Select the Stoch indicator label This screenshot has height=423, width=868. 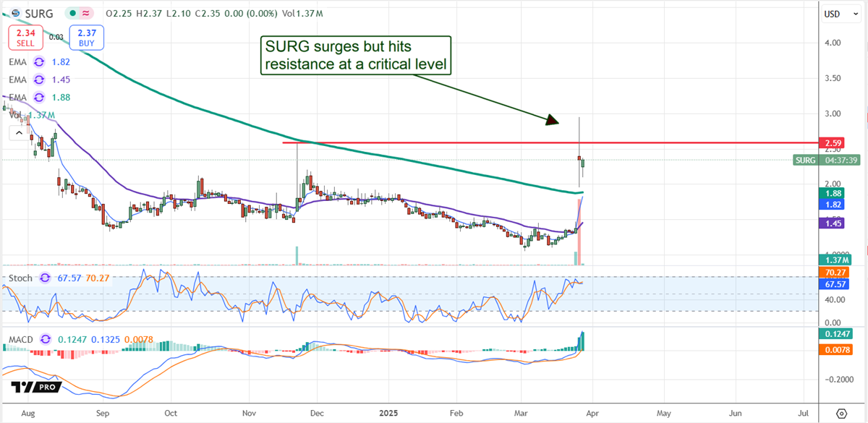(x=21, y=278)
